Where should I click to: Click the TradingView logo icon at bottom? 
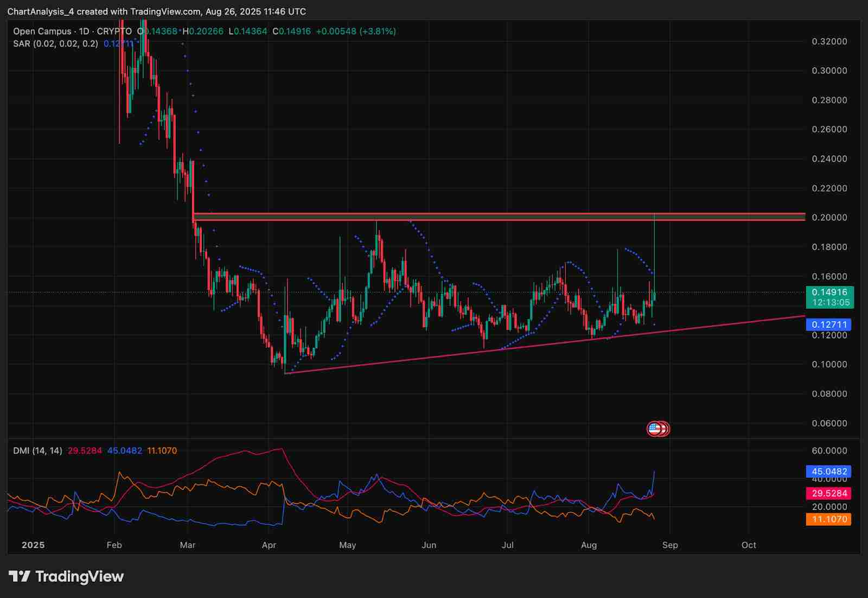[20, 576]
